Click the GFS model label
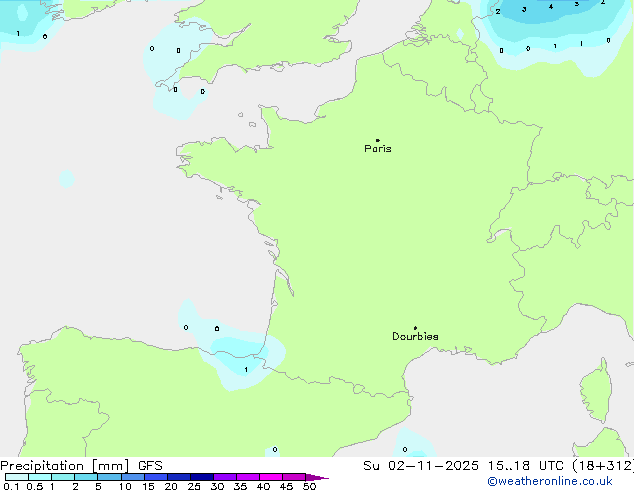 (150, 466)
